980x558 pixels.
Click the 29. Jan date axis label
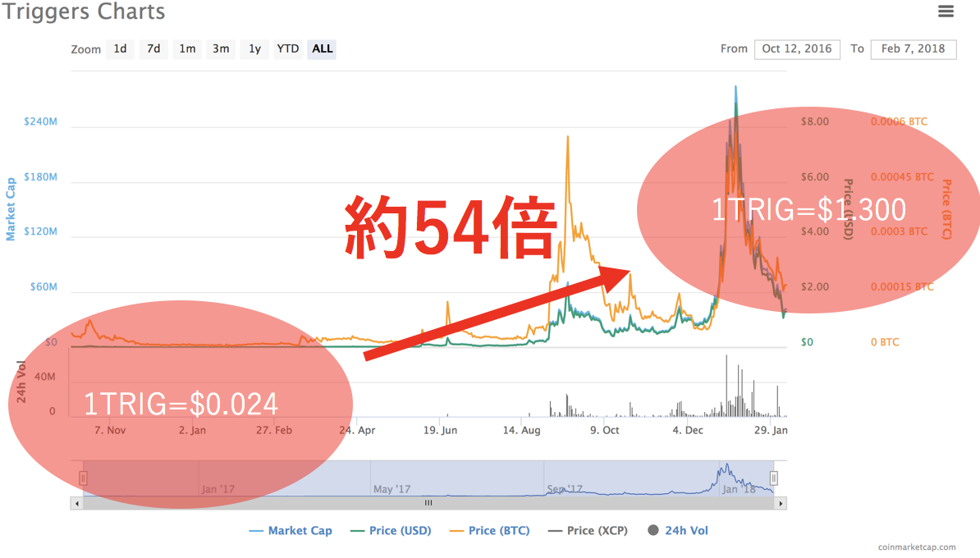(x=771, y=430)
